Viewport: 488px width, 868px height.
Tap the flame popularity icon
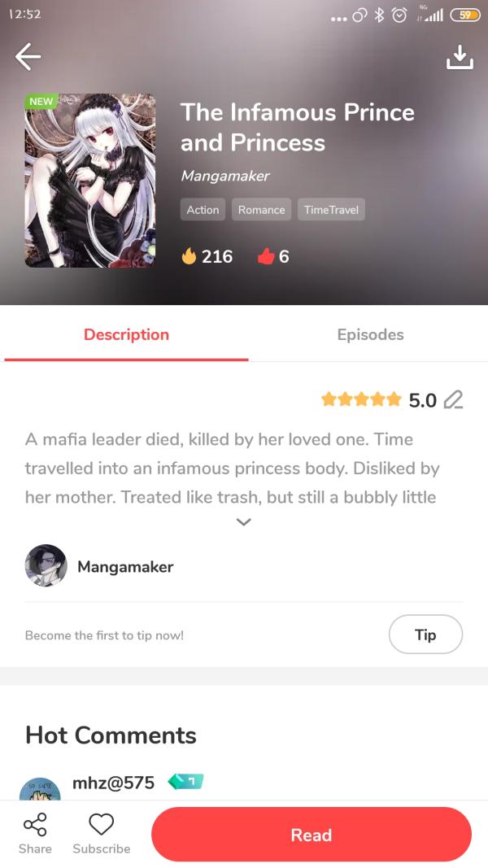pyautogui.click(x=190, y=255)
